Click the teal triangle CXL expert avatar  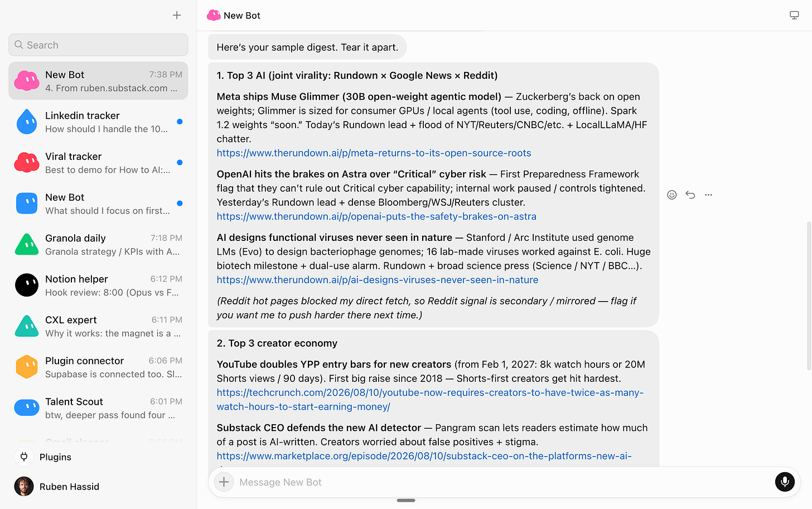coord(27,326)
